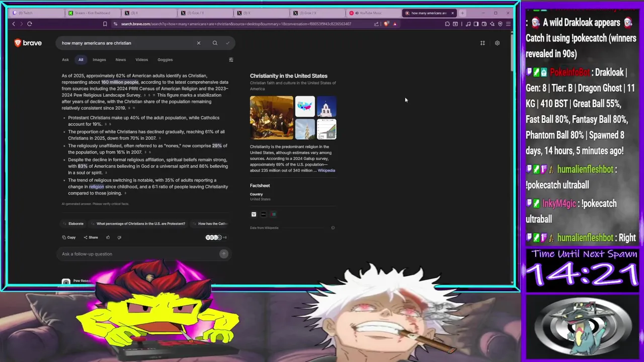The height and width of the screenshot is (362, 644).
Task: Select the News search tab
Action: click(121, 59)
